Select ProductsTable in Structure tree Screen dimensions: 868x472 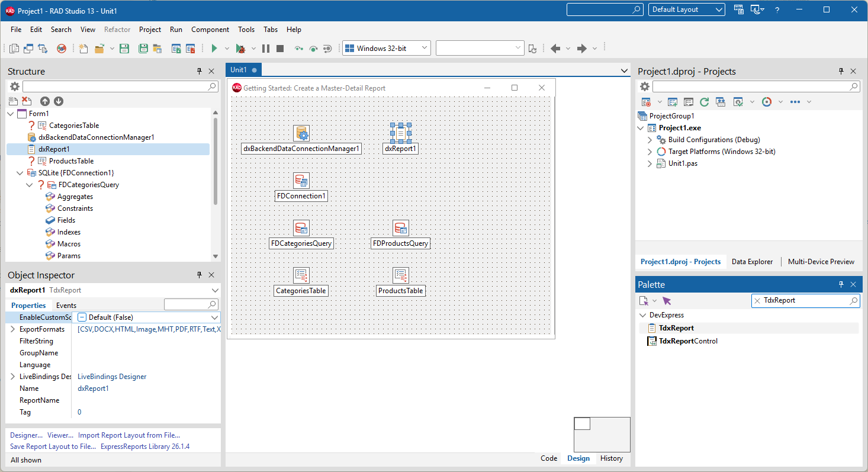[71, 161]
